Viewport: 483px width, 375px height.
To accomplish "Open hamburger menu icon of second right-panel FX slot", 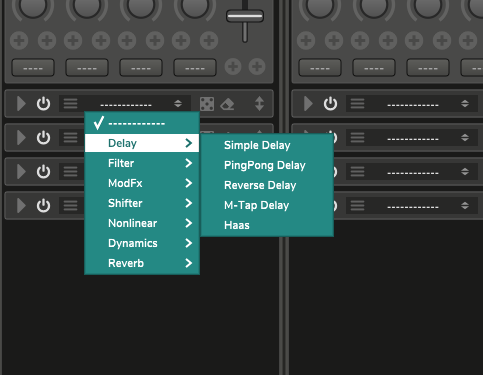I will (x=357, y=138).
